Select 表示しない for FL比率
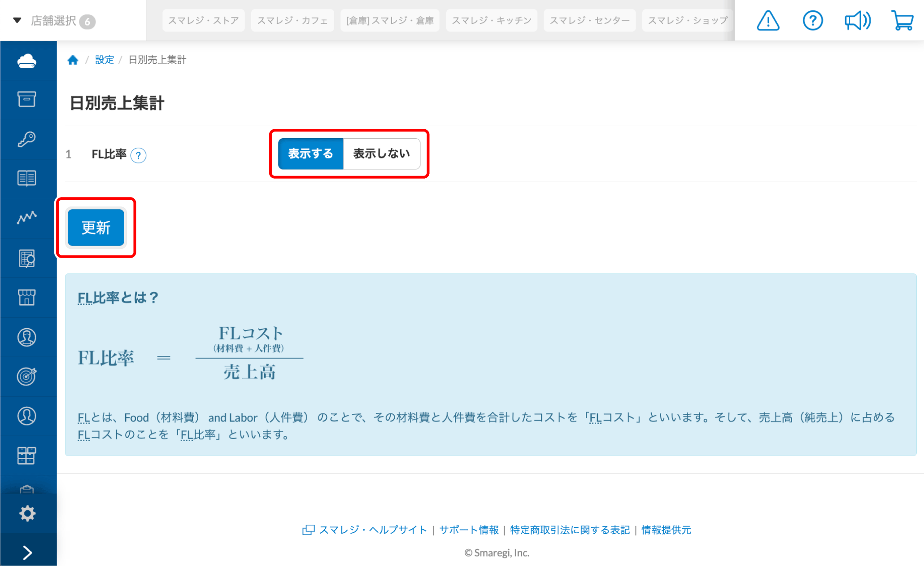The image size is (924, 566). click(381, 154)
